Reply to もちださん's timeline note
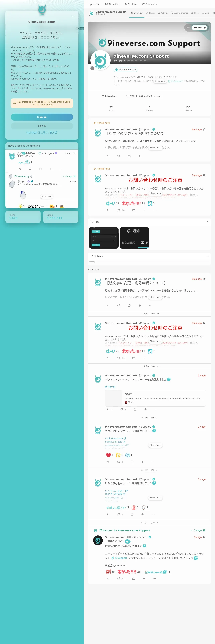 point(20,169)
